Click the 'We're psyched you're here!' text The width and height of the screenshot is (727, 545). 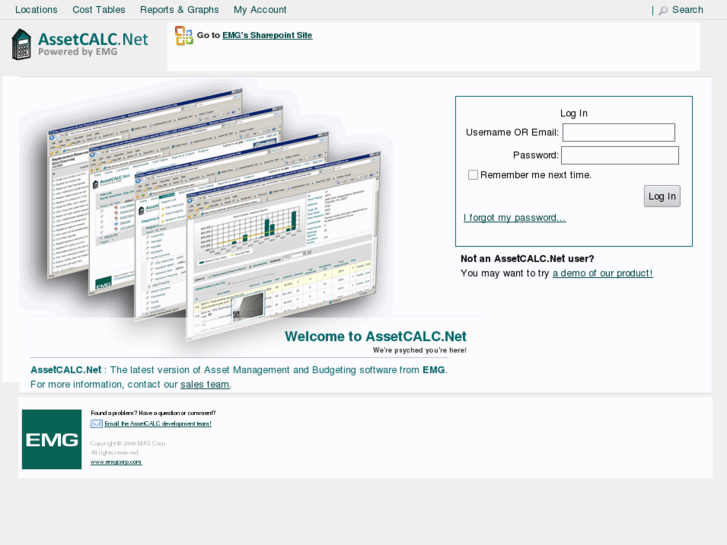pyautogui.click(x=420, y=350)
